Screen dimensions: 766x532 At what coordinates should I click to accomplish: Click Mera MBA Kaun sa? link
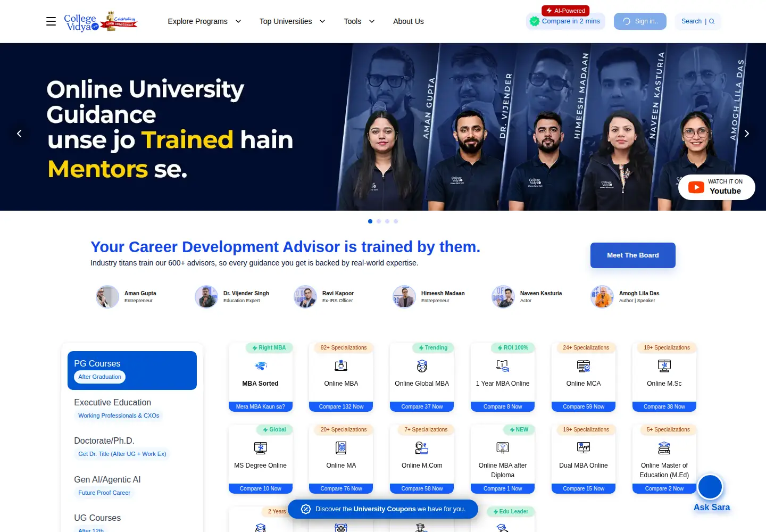tap(260, 406)
